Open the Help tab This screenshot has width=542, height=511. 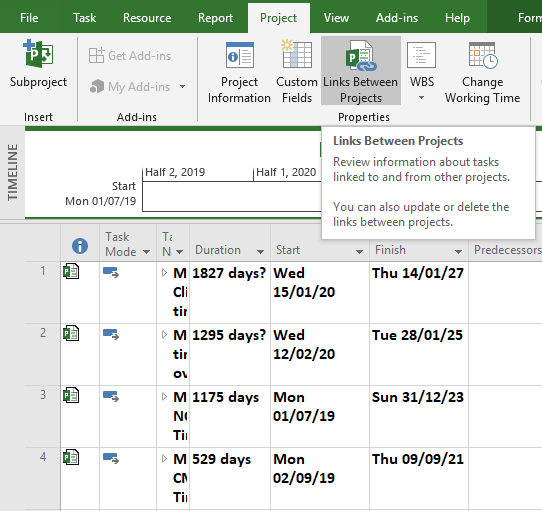457,18
